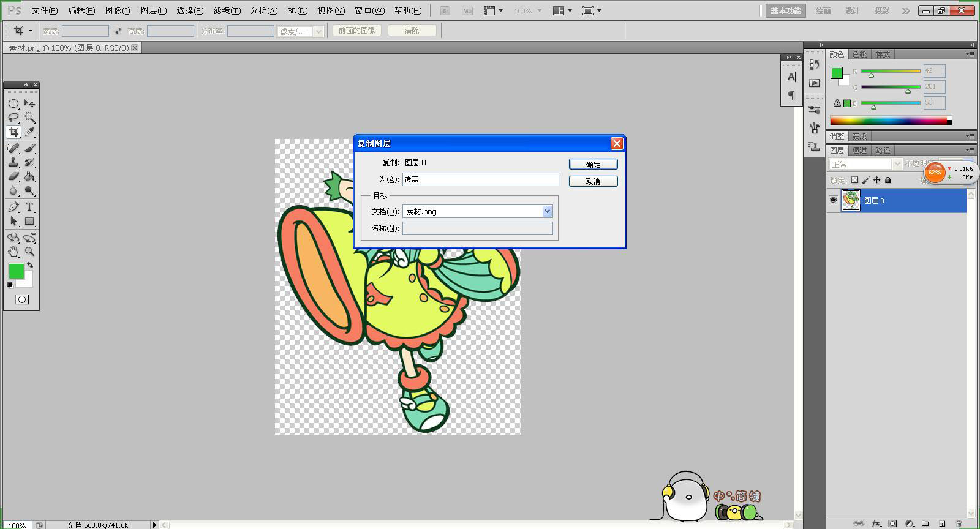
Task: Open the 图像 menu
Action: click(x=118, y=10)
